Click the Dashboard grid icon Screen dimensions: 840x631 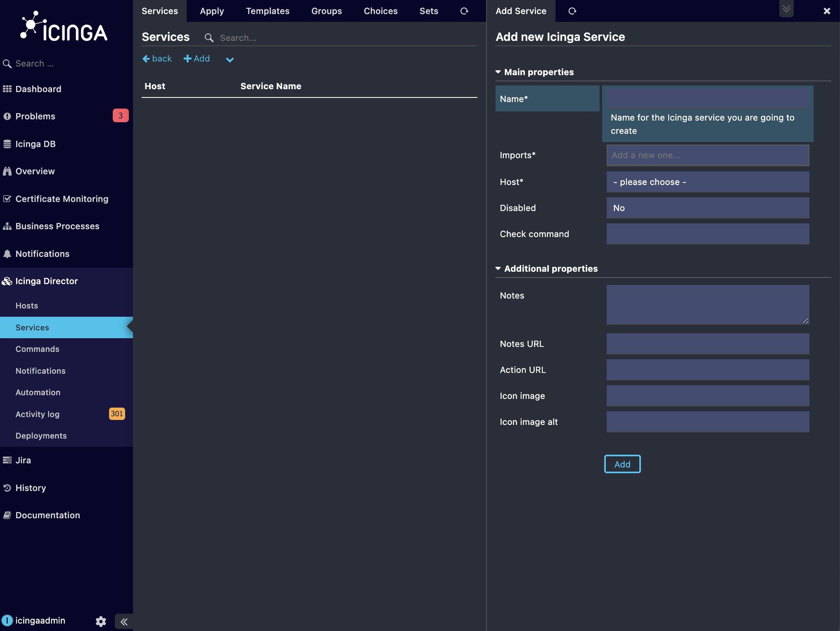pos(7,89)
